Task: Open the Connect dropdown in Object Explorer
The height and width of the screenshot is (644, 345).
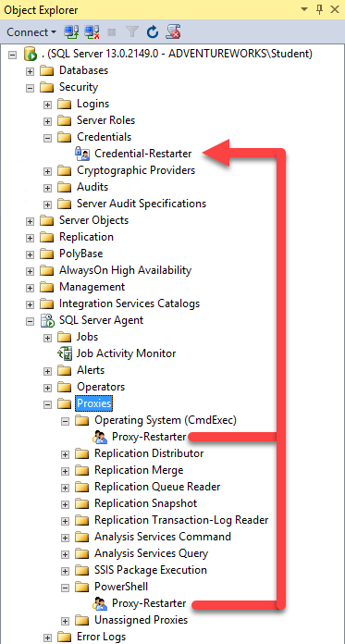Action: [x=31, y=31]
